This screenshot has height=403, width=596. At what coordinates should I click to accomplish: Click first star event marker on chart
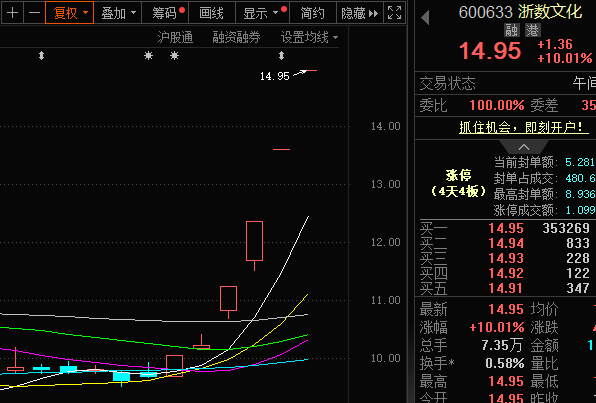click(148, 56)
